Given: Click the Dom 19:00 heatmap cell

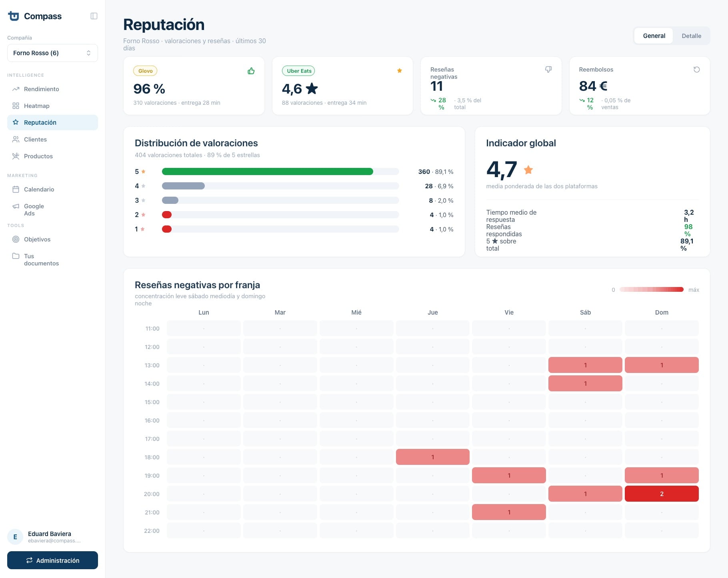Looking at the screenshot, I should (662, 475).
